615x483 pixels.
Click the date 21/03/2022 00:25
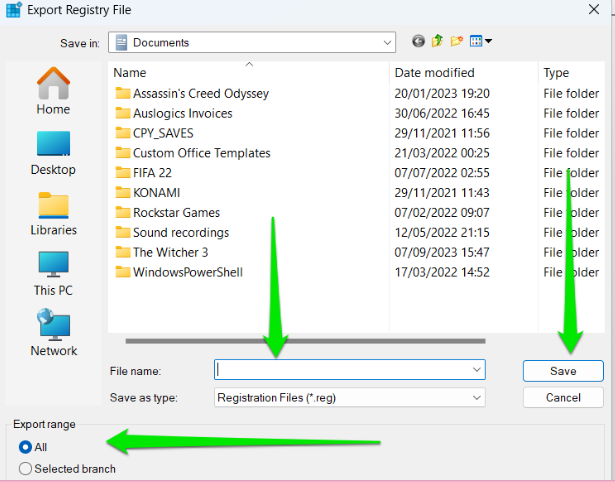pyautogui.click(x=442, y=153)
